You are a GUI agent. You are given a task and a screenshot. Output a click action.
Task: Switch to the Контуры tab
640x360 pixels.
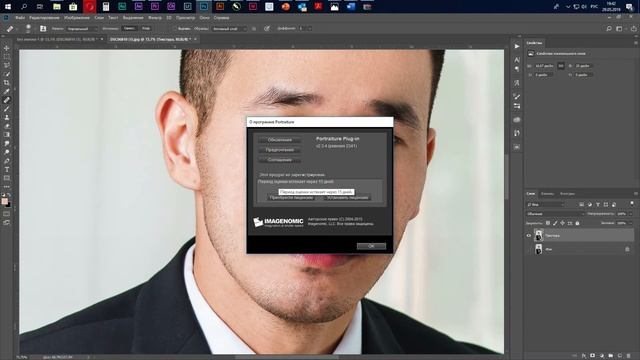point(567,194)
